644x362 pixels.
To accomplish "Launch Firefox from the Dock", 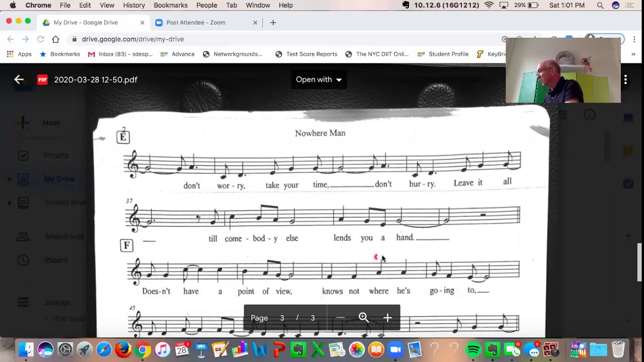I will tap(123, 349).
